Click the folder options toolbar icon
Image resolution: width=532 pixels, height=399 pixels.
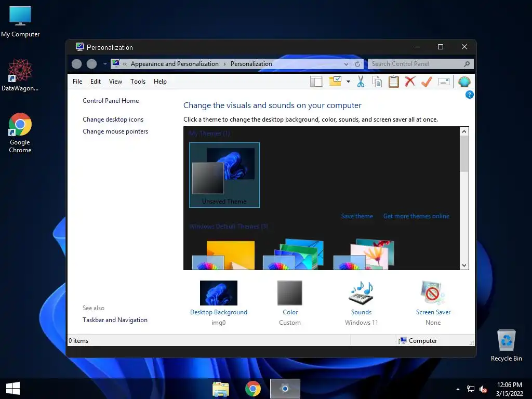pos(335,81)
